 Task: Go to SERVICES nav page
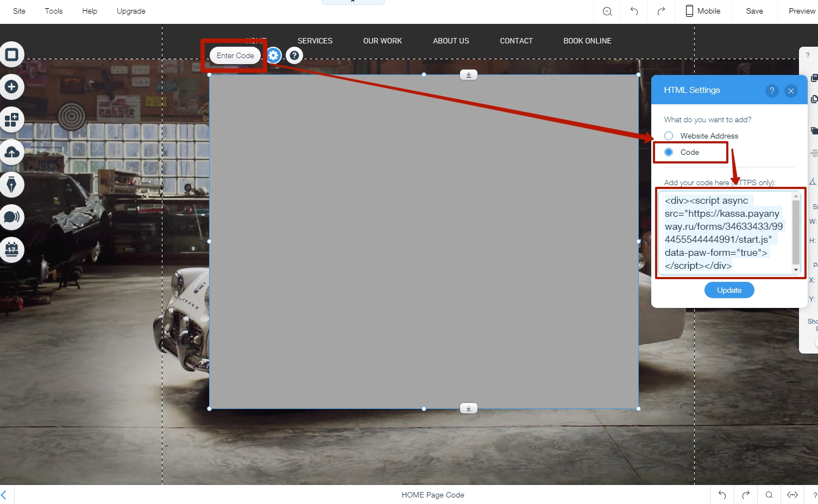pyautogui.click(x=315, y=41)
